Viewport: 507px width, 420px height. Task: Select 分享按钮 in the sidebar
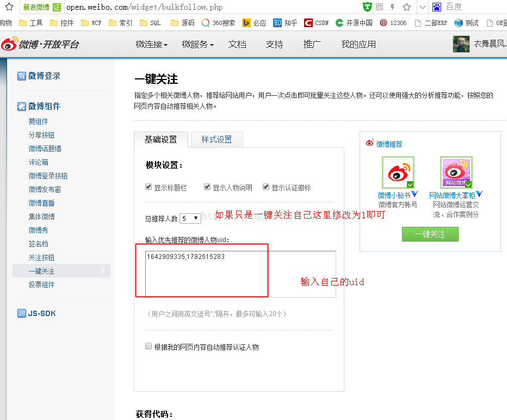[41, 135]
